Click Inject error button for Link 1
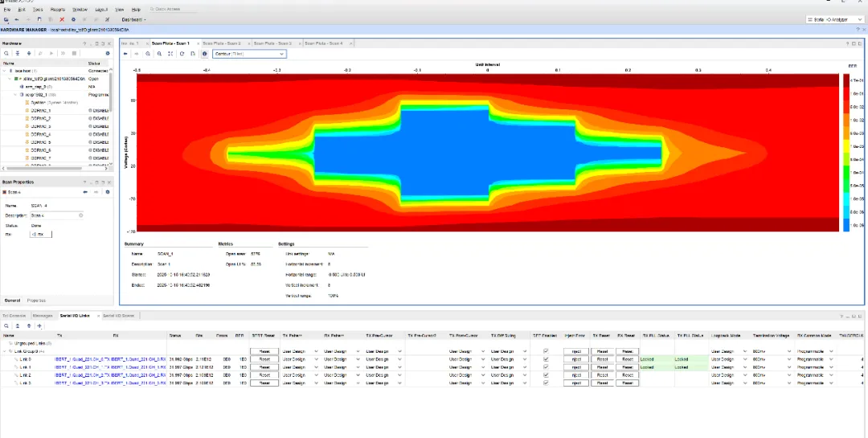The image size is (868, 438). click(x=575, y=367)
